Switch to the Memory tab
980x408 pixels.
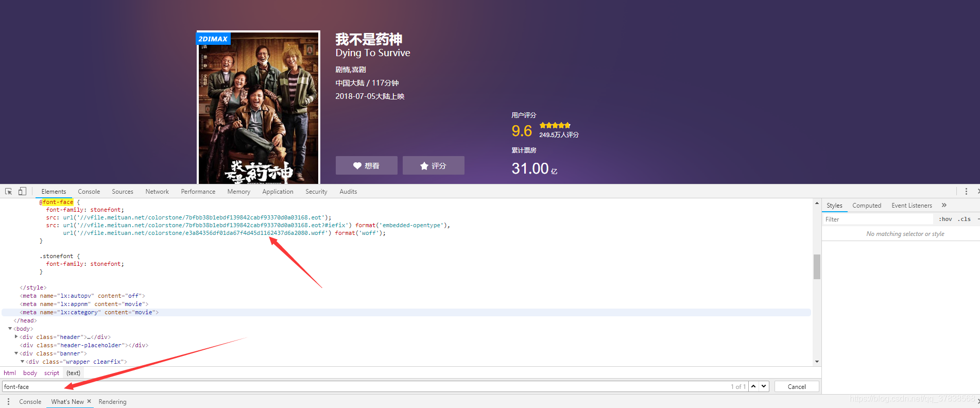pyautogui.click(x=238, y=191)
